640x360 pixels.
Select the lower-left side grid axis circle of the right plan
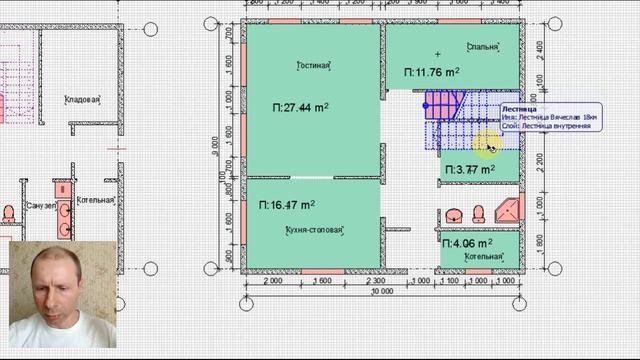point(211,269)
